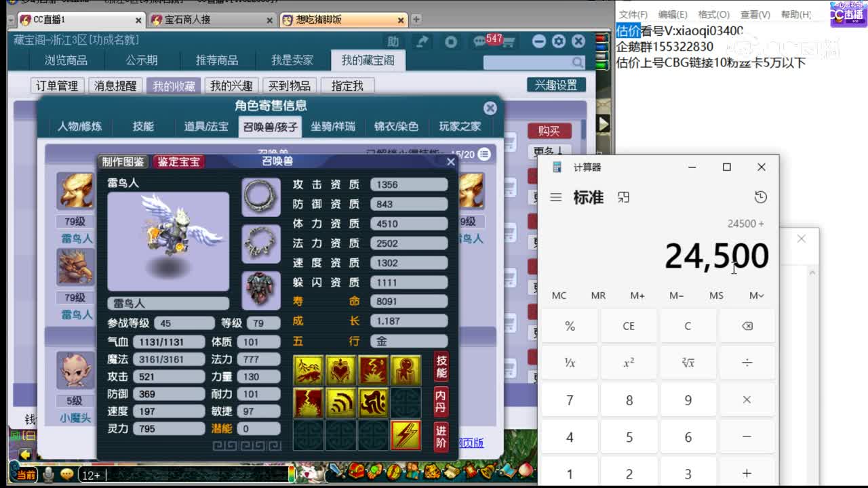Select first skill icon in second row
This screenshot has width=868, height=488.
309,403
